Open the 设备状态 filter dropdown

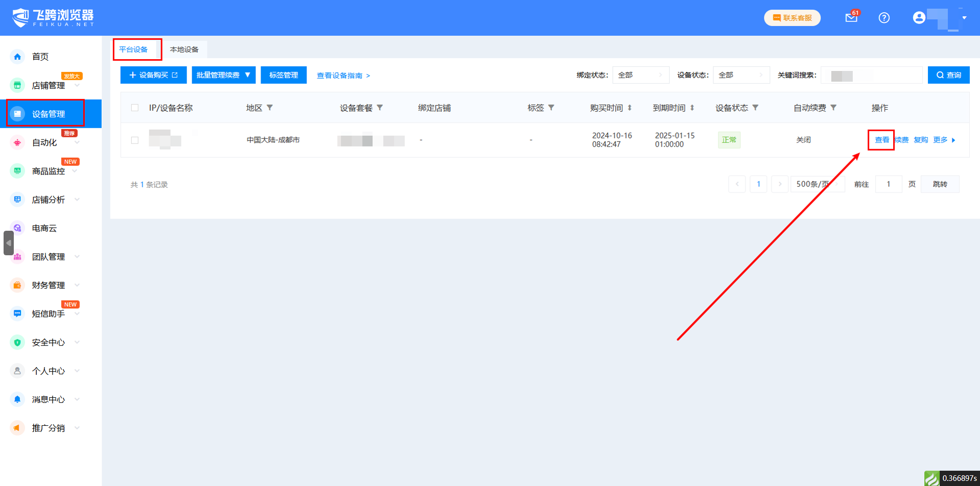(x=741, y=75)
